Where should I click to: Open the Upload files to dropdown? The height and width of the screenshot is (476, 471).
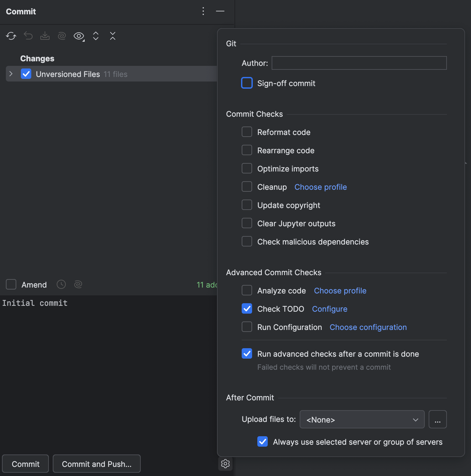tap(362, 420)
